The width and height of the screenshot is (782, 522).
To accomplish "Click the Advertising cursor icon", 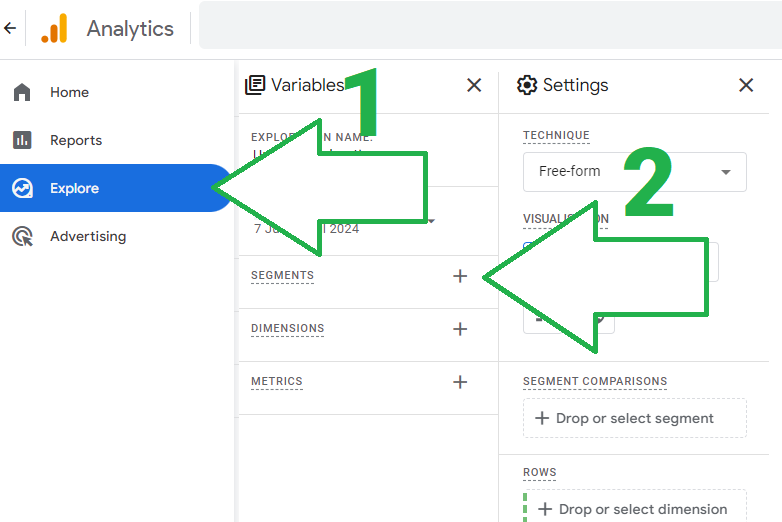I will [22, 236].
